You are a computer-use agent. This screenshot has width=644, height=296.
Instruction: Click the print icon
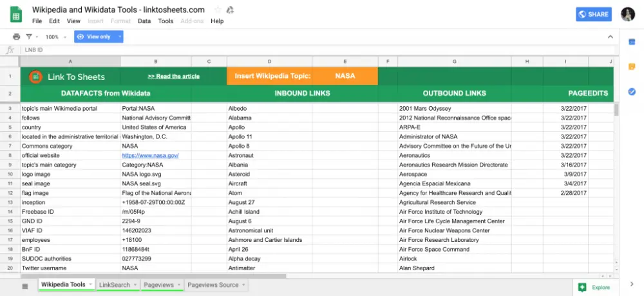tap(17, 37)
